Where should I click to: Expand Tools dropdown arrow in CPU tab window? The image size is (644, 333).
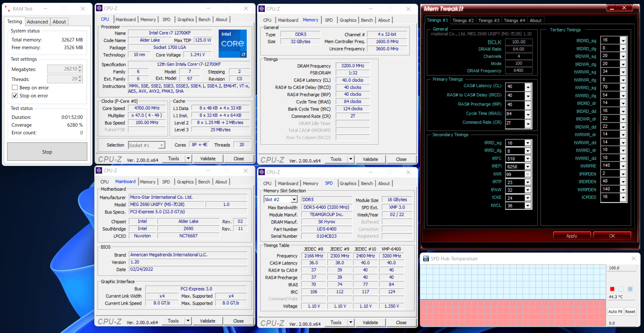coord(188,158)
